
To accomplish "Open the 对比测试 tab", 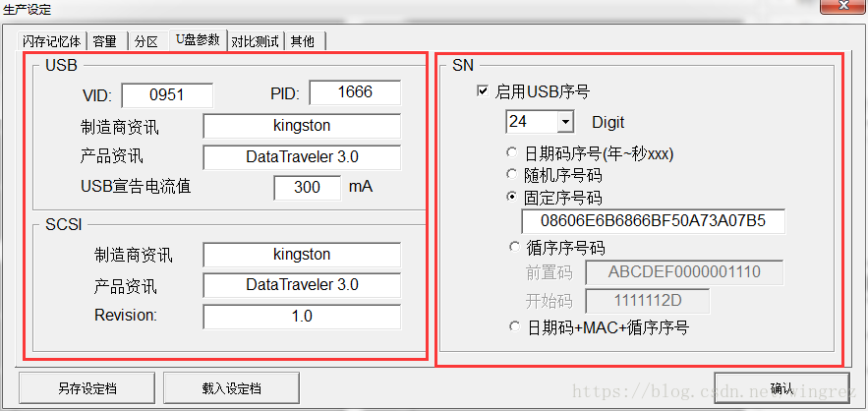I will click(256, 41).
